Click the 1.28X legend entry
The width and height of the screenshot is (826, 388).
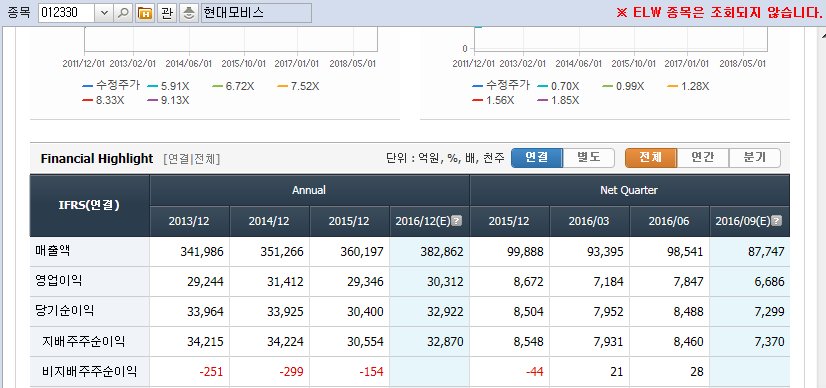[x=688, y=86]
